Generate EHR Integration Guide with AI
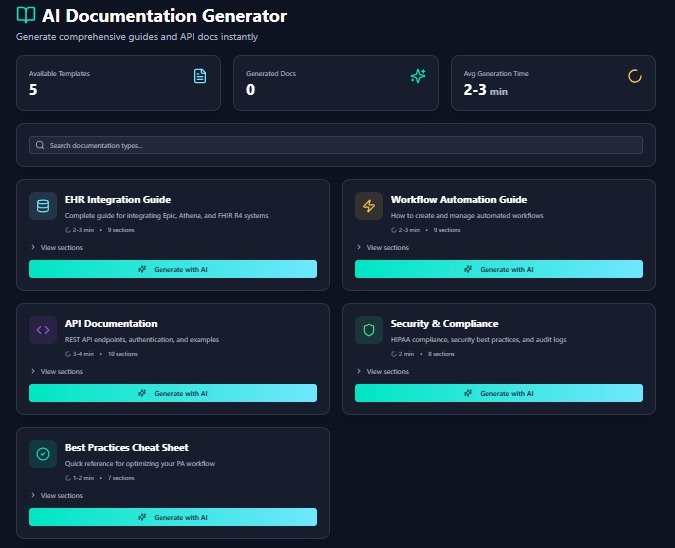This screenshot has height=548, width=675. [x=173, y=269]
